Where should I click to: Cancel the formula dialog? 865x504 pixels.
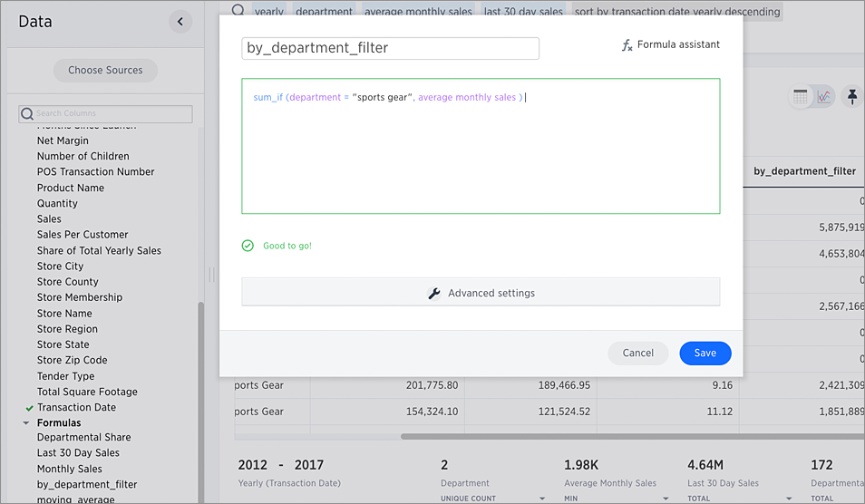[637, 354]
